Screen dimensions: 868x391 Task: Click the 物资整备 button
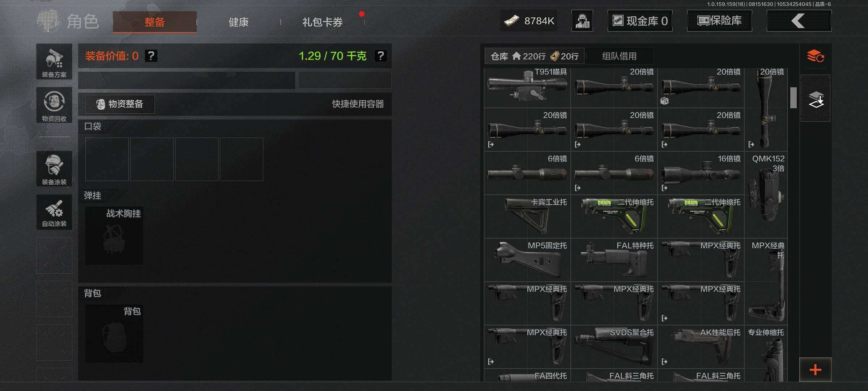point(120,104)
